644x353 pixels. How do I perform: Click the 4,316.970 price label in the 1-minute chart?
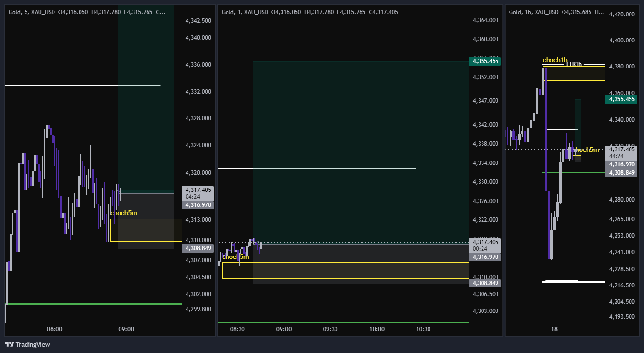pyautogui.click(x=485, y=257)
